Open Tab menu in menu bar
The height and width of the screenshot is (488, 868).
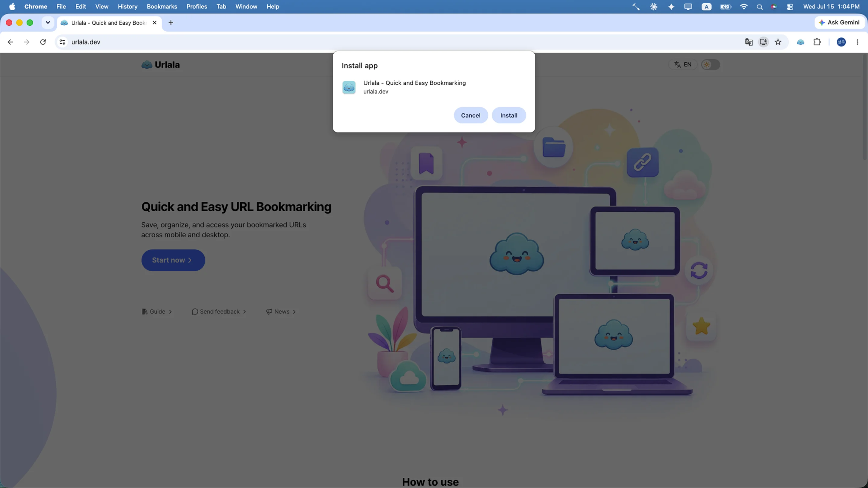222,6
